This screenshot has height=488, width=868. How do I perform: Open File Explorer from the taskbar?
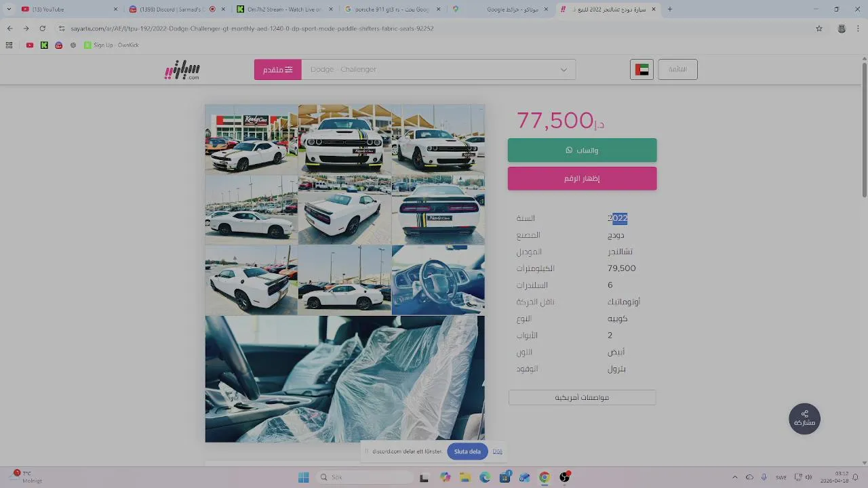click(x=465, y=477)
